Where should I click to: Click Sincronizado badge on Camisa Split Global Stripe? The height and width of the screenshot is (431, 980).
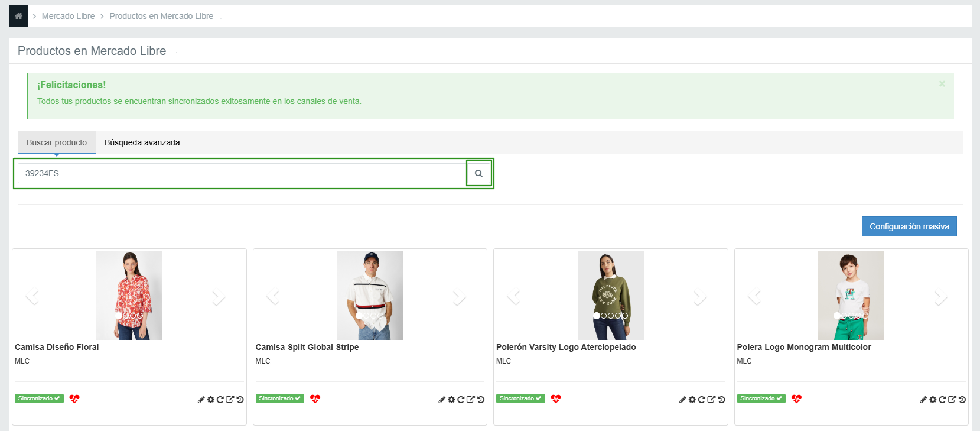280,398
